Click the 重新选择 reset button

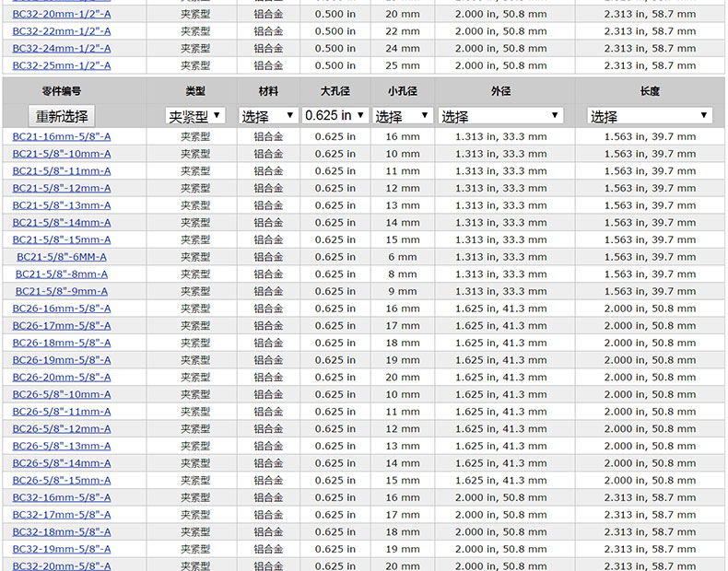62,116
